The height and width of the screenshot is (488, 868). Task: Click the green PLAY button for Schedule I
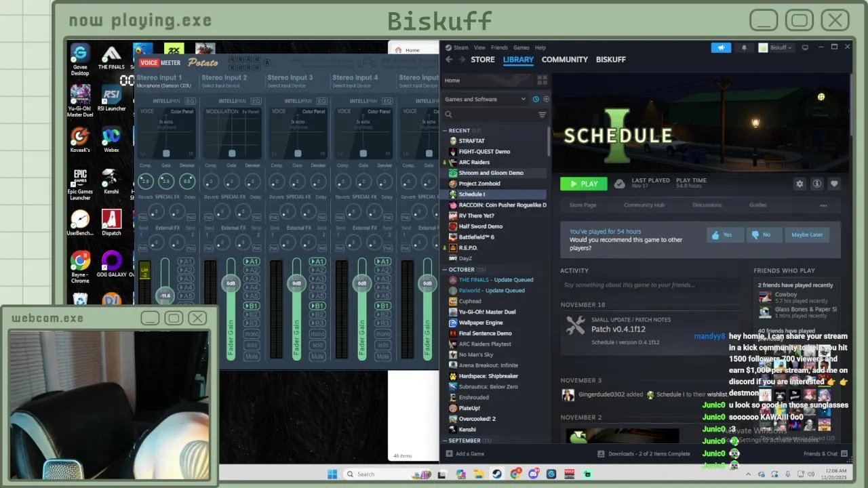pyautogui.click(x=584, y=184)
